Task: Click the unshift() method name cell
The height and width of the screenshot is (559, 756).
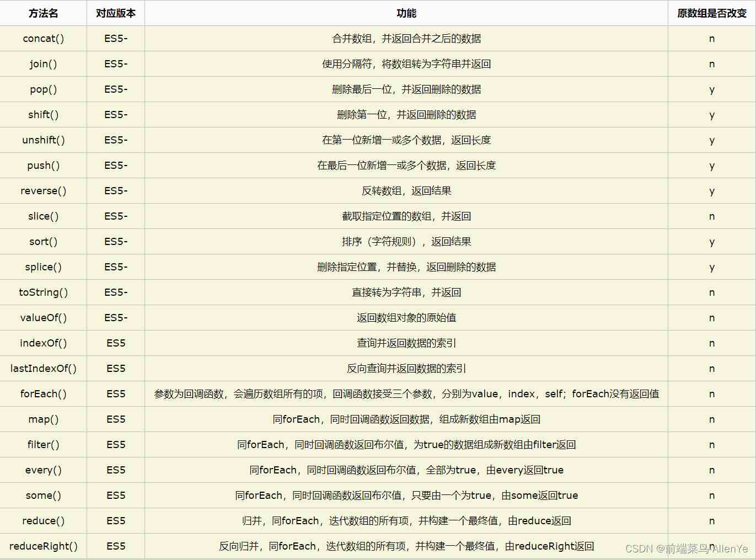Action: (43, 140)
